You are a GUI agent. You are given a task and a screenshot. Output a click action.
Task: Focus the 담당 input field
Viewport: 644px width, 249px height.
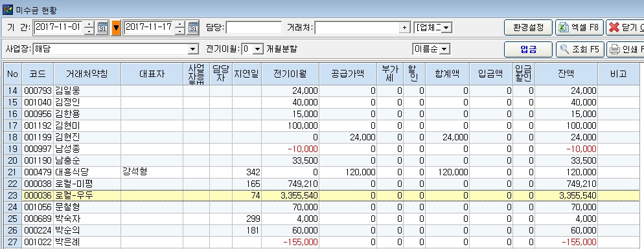pyautogui.click(x=253, y=27)
